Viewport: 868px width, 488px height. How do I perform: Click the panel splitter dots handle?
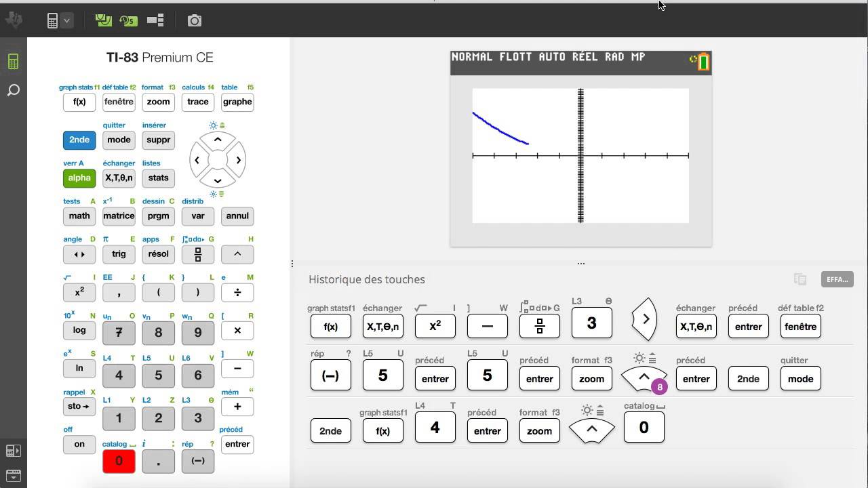coord(580,264)
